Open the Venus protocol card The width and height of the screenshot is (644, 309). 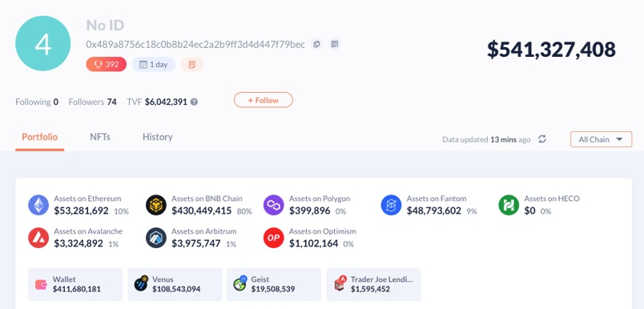tap(175, 284)
